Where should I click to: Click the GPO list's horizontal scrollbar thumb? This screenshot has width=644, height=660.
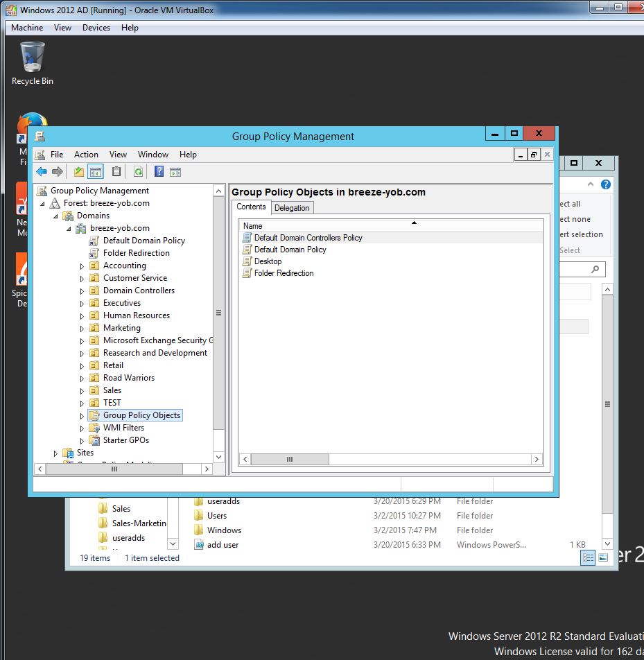point(290,459)
